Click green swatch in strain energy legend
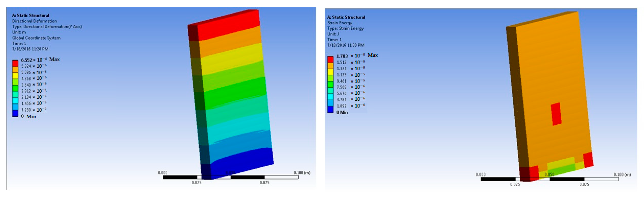Viewport: 644px width, 200px height. tap(330, 84)
